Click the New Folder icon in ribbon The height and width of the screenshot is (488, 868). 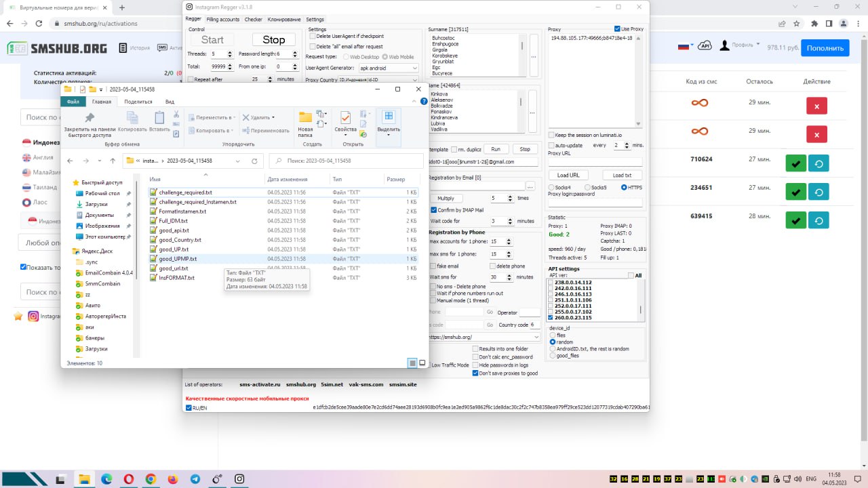(x=305, y=122)
